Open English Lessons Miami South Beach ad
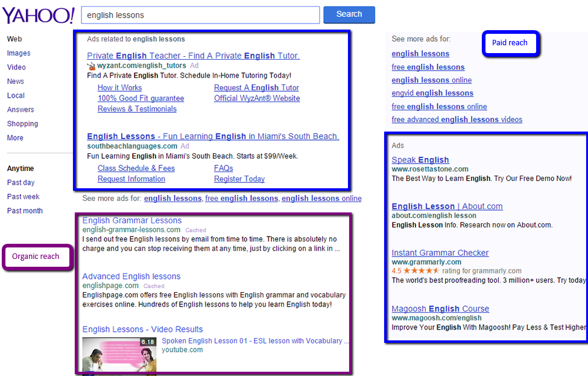Viewport: 588px width, 376px height. 213,136
